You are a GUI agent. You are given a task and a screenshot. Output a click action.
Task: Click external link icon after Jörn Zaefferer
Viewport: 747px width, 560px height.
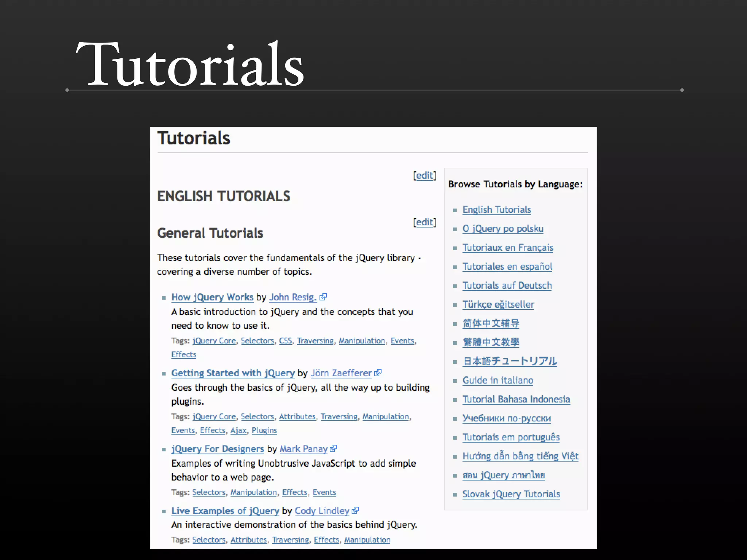(x=378, y=373)
